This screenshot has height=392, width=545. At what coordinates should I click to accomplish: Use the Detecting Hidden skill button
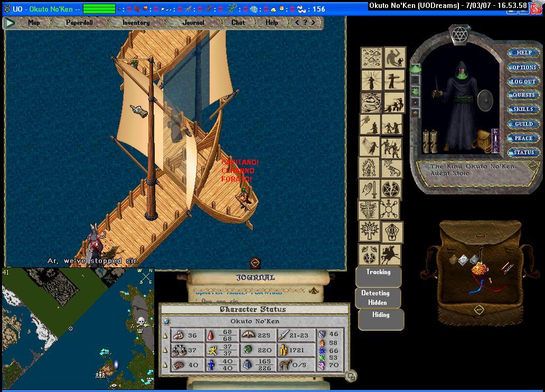tap(378, 298)
